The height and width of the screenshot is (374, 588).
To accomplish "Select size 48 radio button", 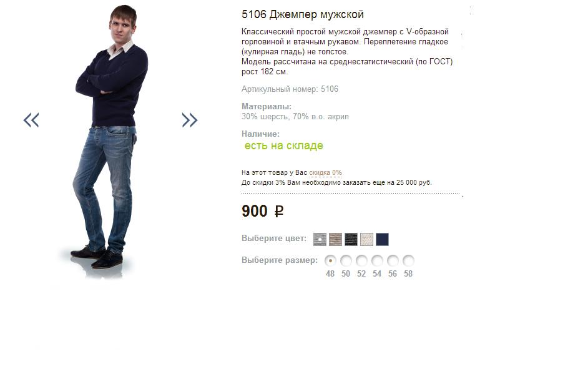I will tap(330, 260).
